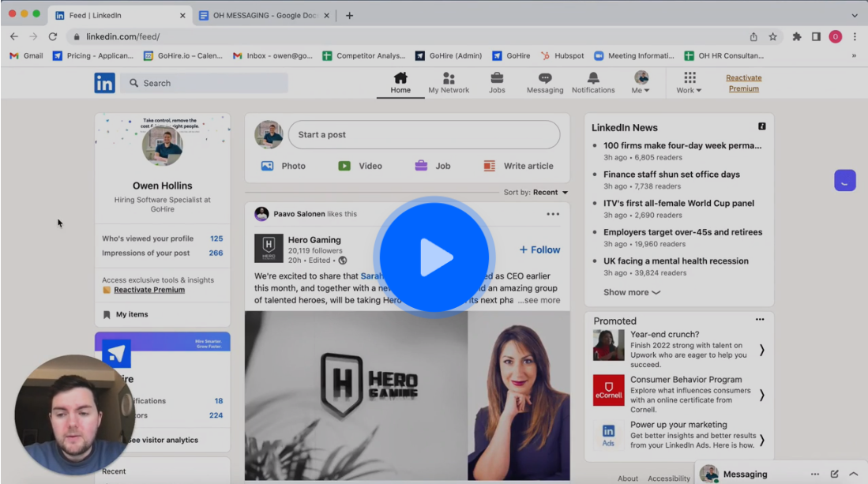Click Write article option
The image size is (868, 484).
coord(518,166)
